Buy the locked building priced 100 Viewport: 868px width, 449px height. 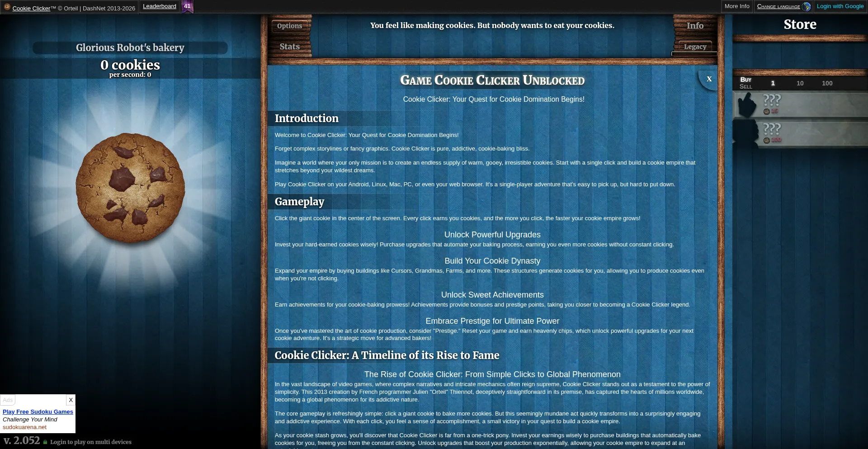pos(800,134)
